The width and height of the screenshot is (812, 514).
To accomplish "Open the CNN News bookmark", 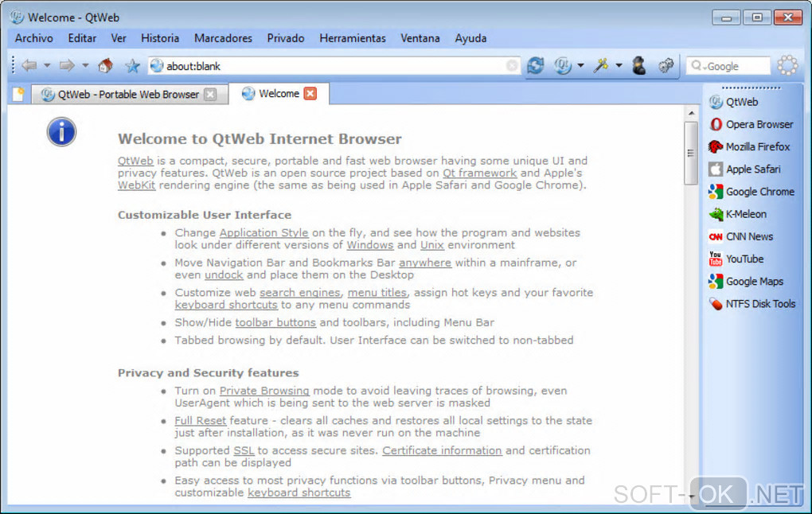I will click(741, 236).
